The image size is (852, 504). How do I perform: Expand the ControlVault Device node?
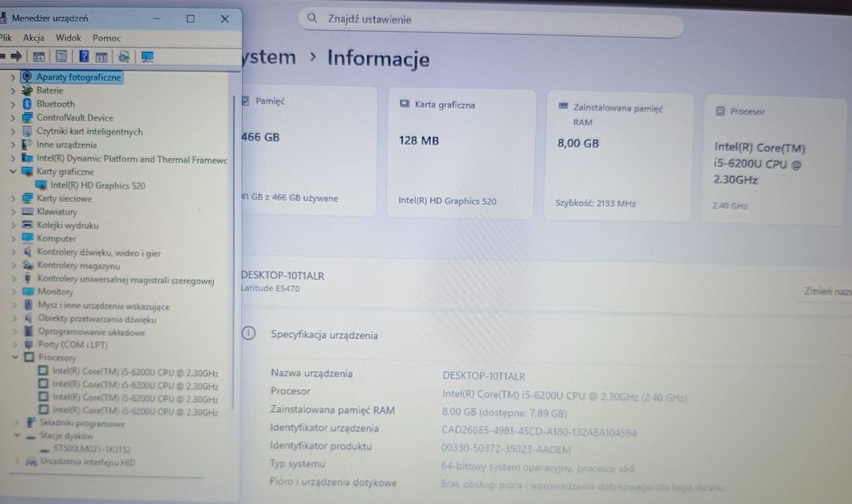tap(13, 117)
